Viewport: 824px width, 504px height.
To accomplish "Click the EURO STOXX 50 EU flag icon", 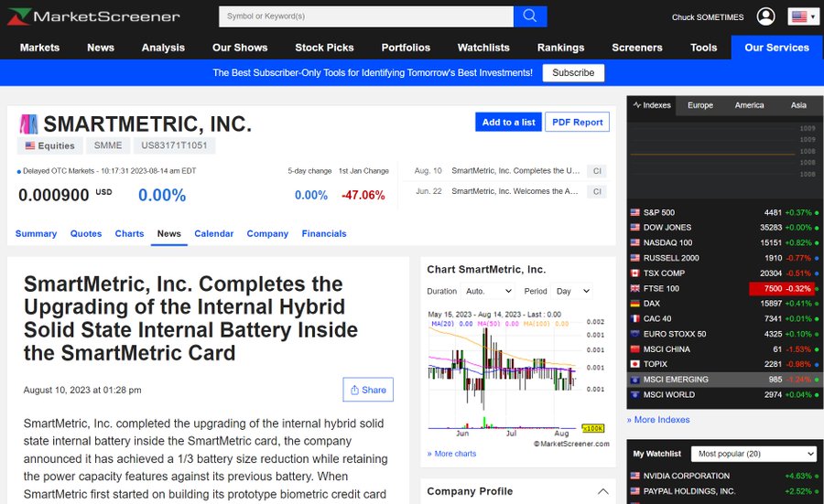I will (634, 334).
